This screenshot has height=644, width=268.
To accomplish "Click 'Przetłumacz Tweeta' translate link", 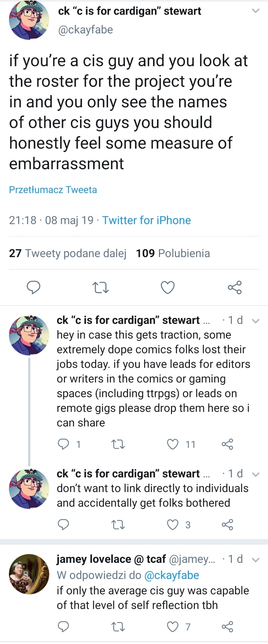I will click(53, 190).
